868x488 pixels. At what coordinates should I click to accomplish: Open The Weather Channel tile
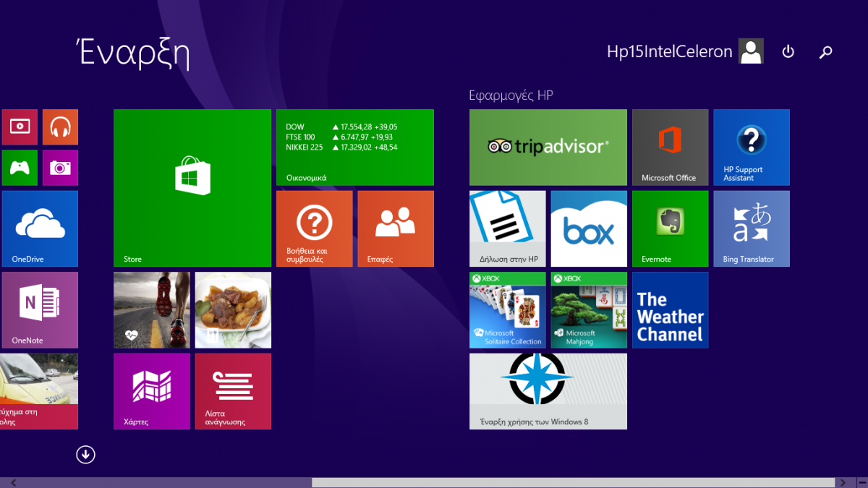coord(671,310)
